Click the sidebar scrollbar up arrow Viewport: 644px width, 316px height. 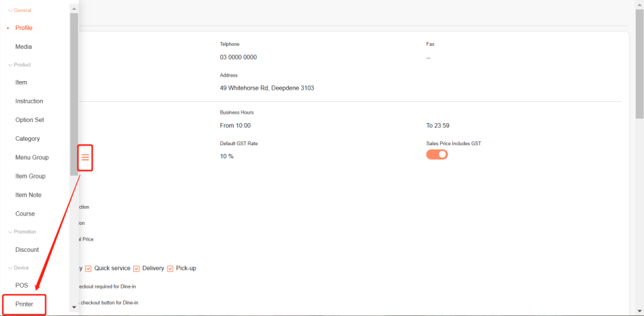point(74,9)
